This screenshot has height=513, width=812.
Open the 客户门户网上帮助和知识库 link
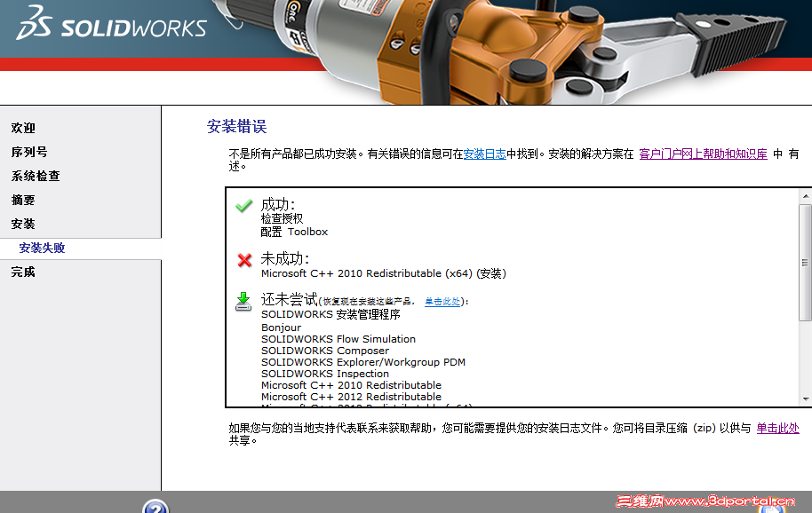tap(688, 151)
